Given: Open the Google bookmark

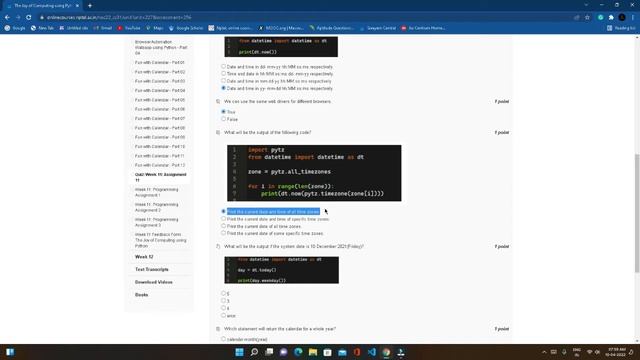Looking at the screenshot, I should pyautogui.click(x=15, y=28).
